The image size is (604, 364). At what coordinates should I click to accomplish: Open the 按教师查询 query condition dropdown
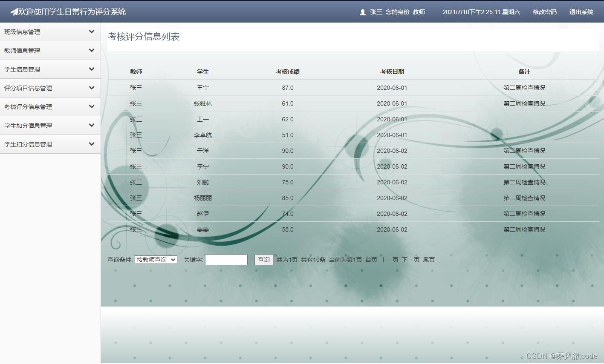tap(156, 259)
